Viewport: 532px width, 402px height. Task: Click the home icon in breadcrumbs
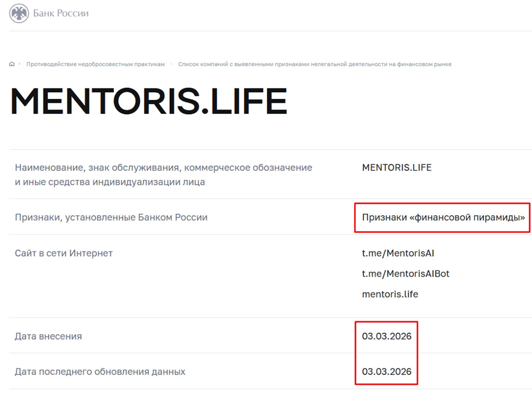pos(12,64)
